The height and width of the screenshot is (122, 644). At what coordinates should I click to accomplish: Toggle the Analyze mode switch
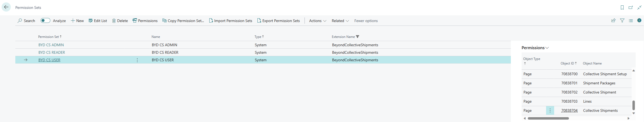click(45, 21)
